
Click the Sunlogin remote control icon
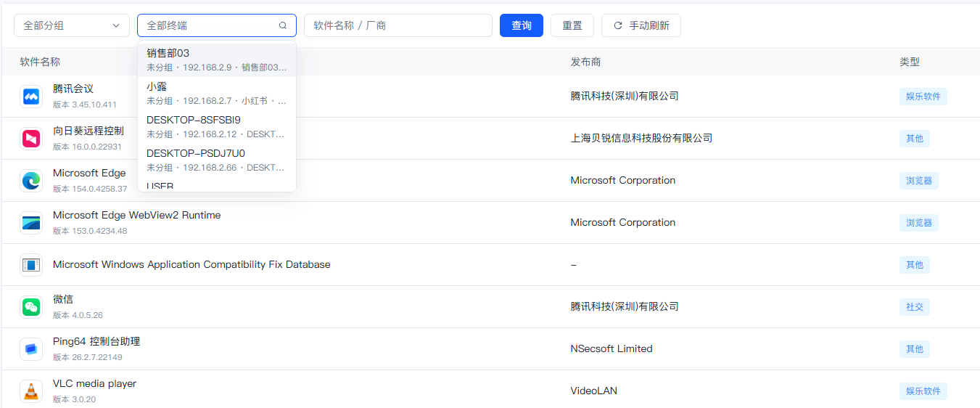pos(31,139)
